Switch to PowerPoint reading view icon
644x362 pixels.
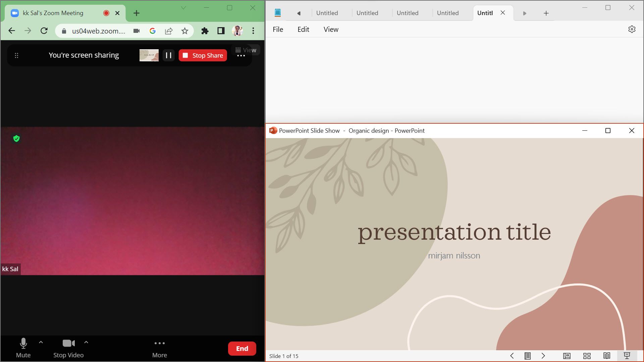coord(606,356)
